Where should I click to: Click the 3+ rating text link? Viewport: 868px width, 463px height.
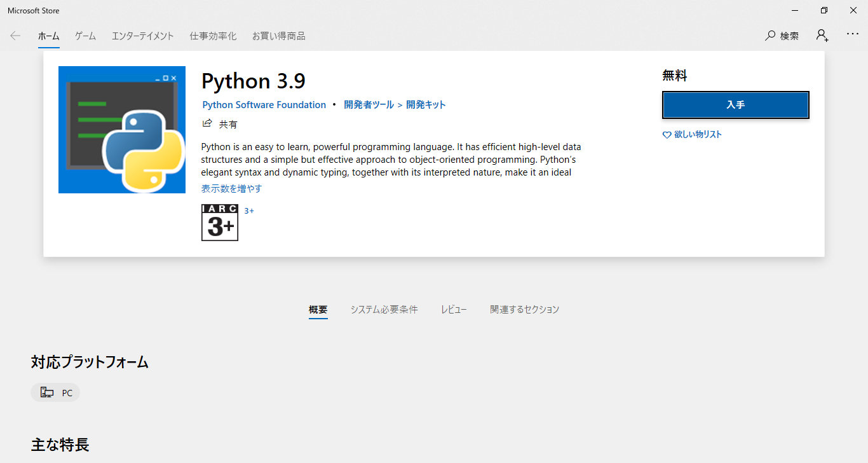tap(249, 211)
